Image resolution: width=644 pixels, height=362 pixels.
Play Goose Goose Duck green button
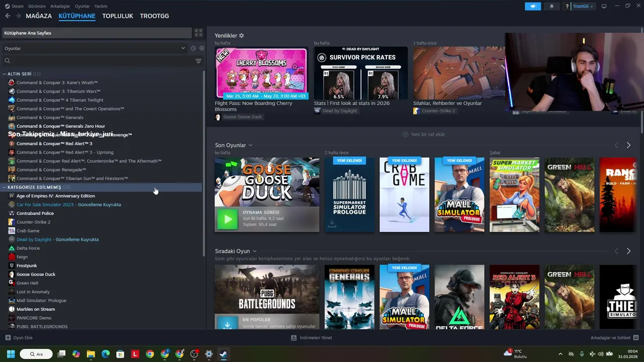227,219
